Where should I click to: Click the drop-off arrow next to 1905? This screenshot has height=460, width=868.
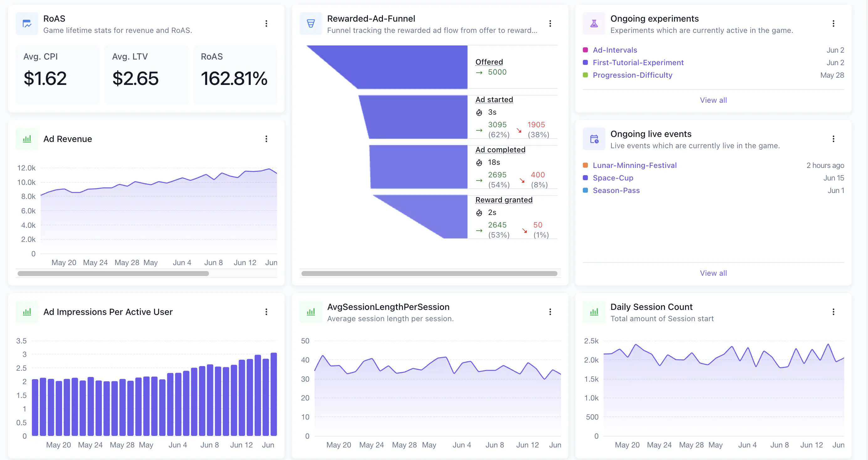click(x=519, y=130)
